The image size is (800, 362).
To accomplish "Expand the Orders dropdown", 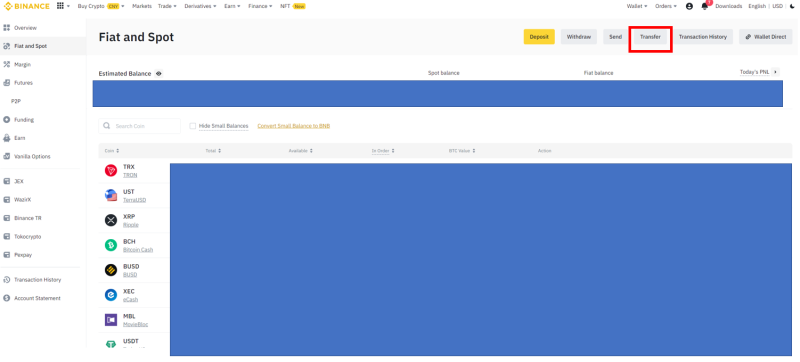I will 666,6.
